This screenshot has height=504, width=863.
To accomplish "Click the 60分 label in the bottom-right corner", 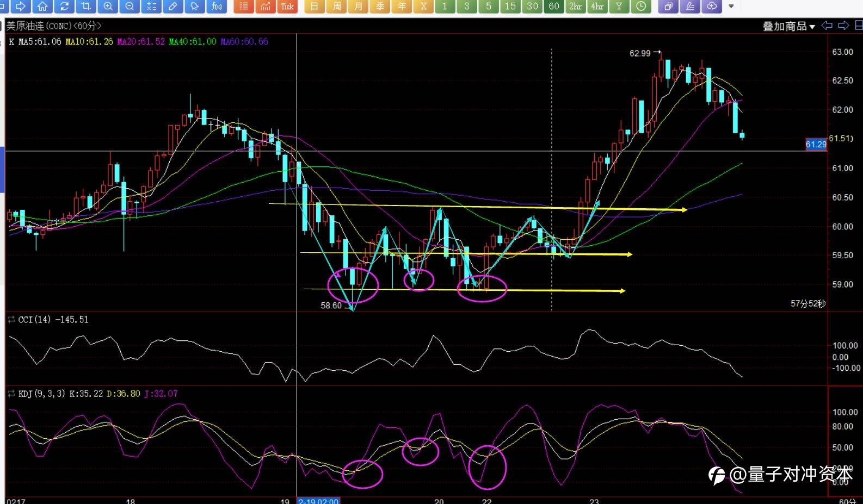I will coord(848,501).
